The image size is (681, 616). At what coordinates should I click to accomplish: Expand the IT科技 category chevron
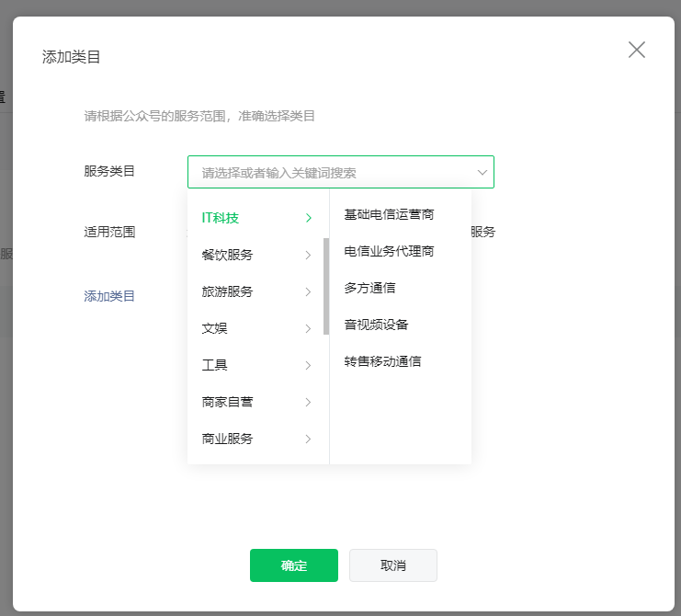(309, 218)
